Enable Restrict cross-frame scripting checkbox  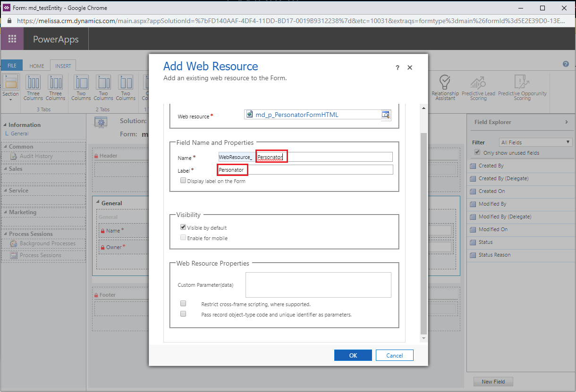(x=183, y=303)
